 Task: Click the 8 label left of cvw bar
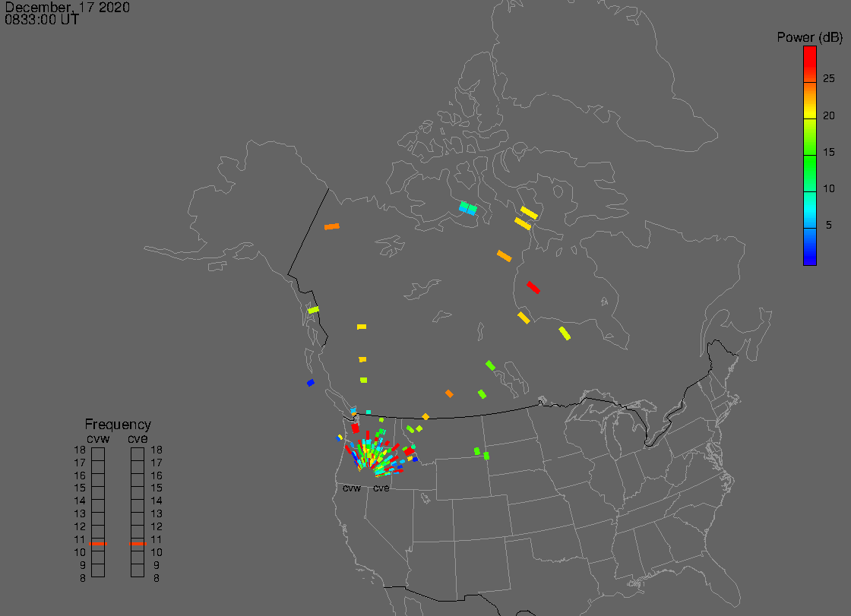[83, 579]
